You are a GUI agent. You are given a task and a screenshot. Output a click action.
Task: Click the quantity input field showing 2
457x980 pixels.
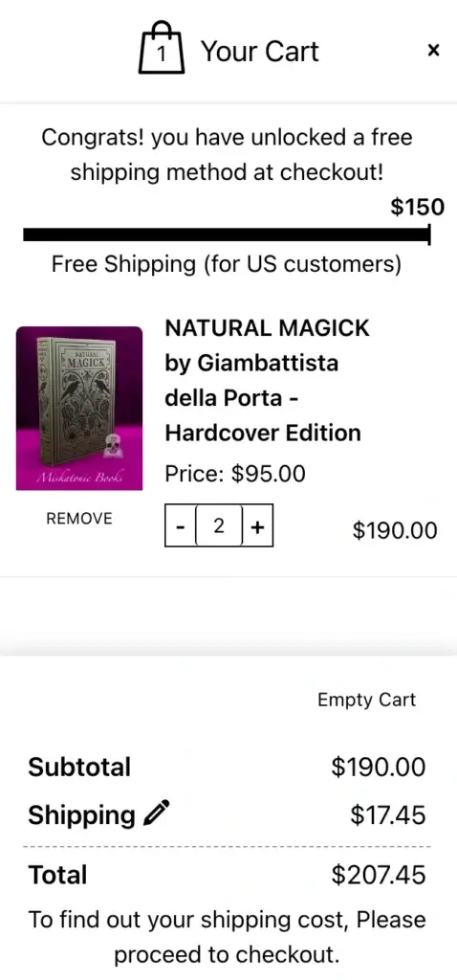point(219,525)
